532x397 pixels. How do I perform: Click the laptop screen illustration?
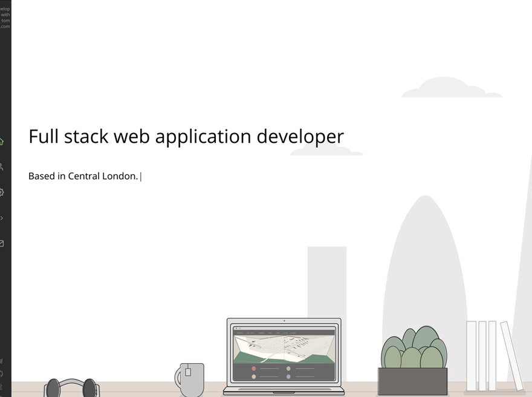[x=284, y=353]
